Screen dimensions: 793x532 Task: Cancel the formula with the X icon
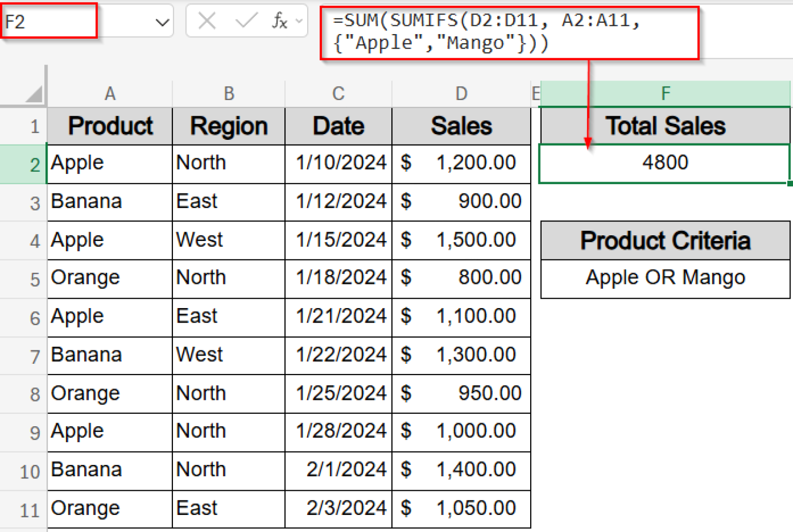[x=207, y=21]
